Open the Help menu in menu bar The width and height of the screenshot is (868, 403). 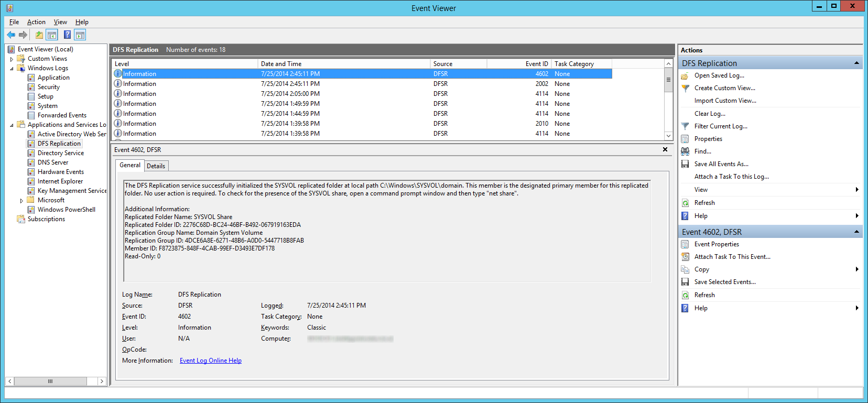click(x=82, y=22)
